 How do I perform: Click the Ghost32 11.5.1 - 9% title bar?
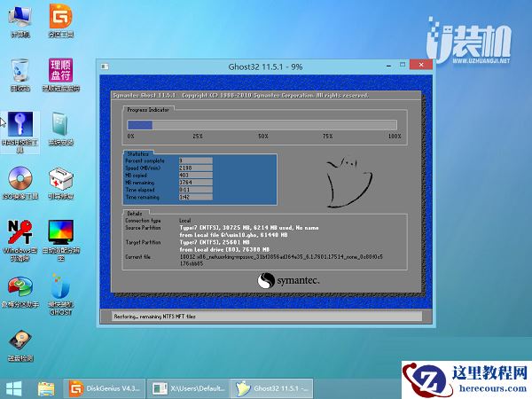coord(265,66)
